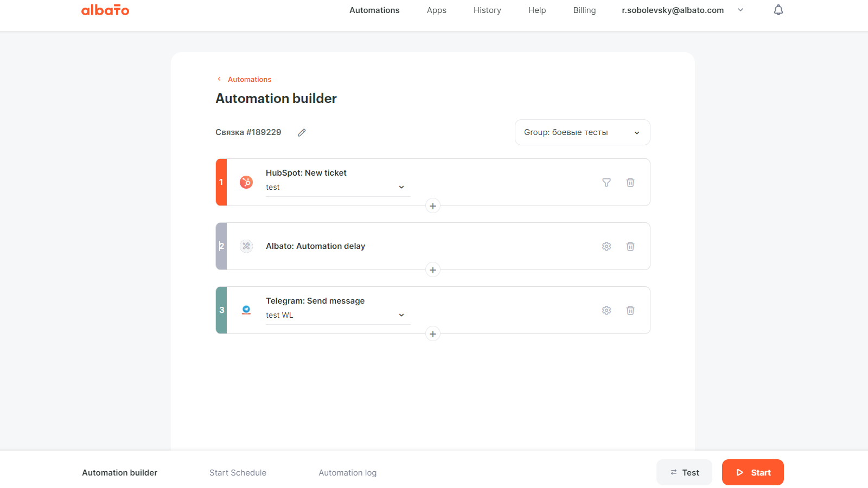
Task: Delete the HubSpot New ticket step
Action: (630, 183)
